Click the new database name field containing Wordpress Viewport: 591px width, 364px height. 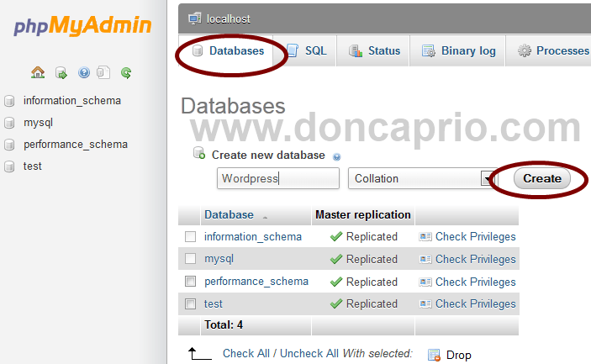(278, 178)
